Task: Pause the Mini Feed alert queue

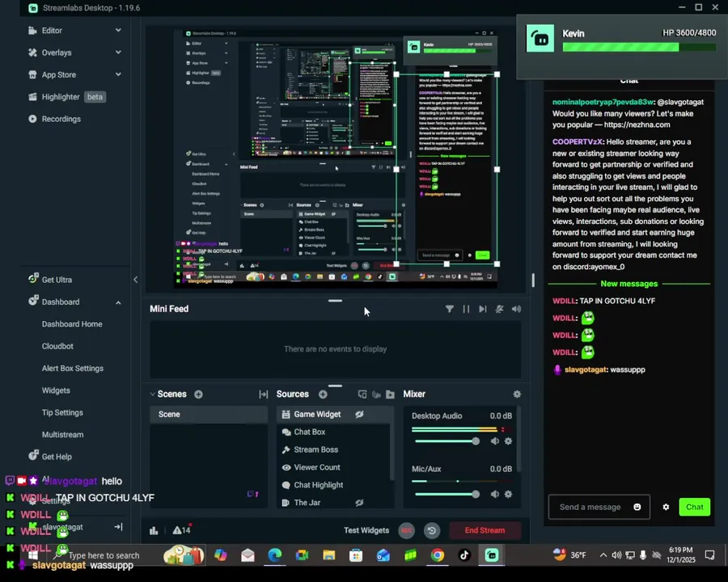Action: [x=466, y=309]
